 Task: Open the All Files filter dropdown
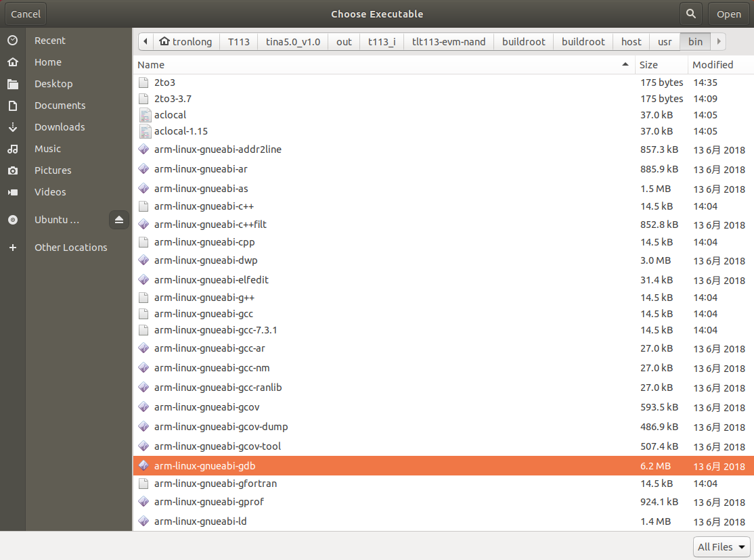tap(721, 546)
